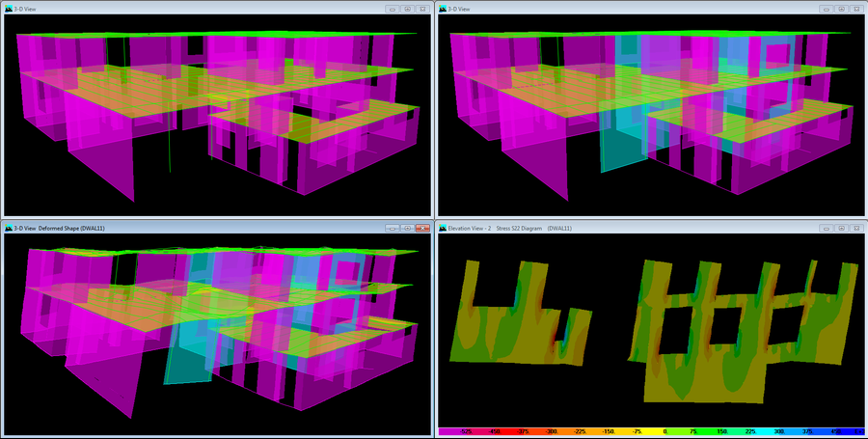The width and height of the screenshot is (868, 439).
Task: Open the Deformed Shape window's system menu icon
Action: (8, 229)
